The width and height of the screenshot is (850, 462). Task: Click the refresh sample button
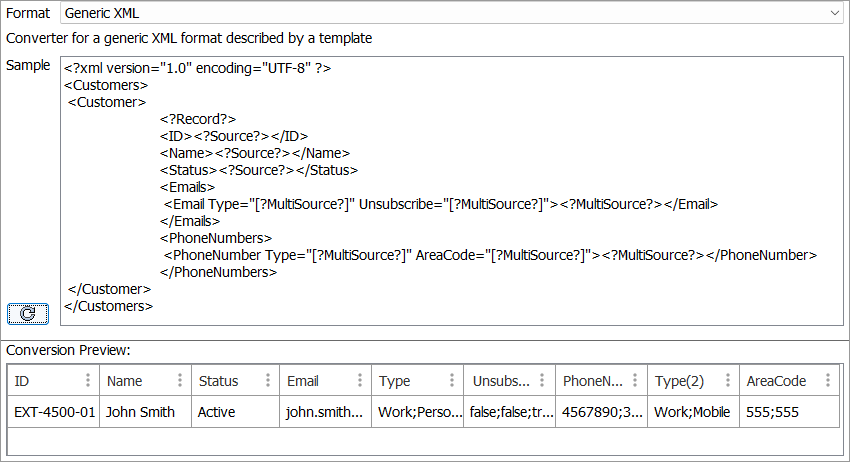pos(28,313)
